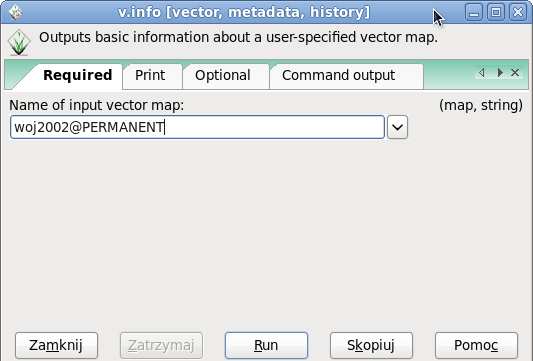The image size is (533, 361).
Task: Click the Skopiuj button
Action: pyautogui.click(x=371, y=345)
